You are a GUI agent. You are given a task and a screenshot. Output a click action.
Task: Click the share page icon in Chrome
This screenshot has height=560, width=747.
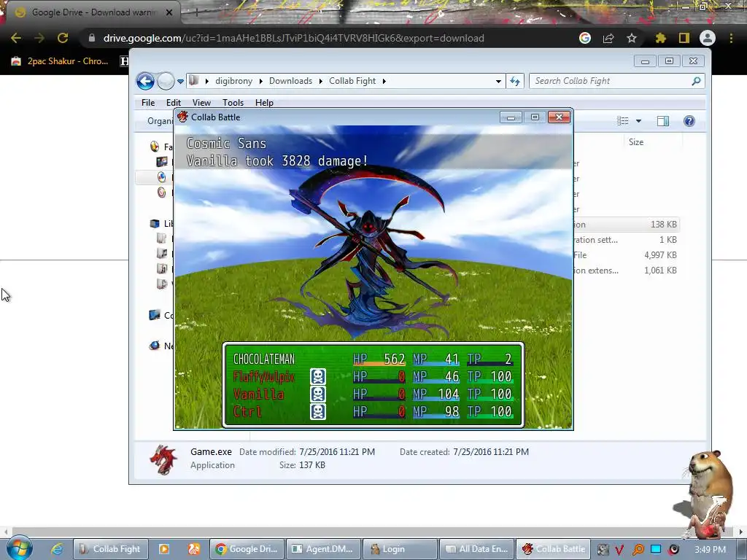[608, 38]
